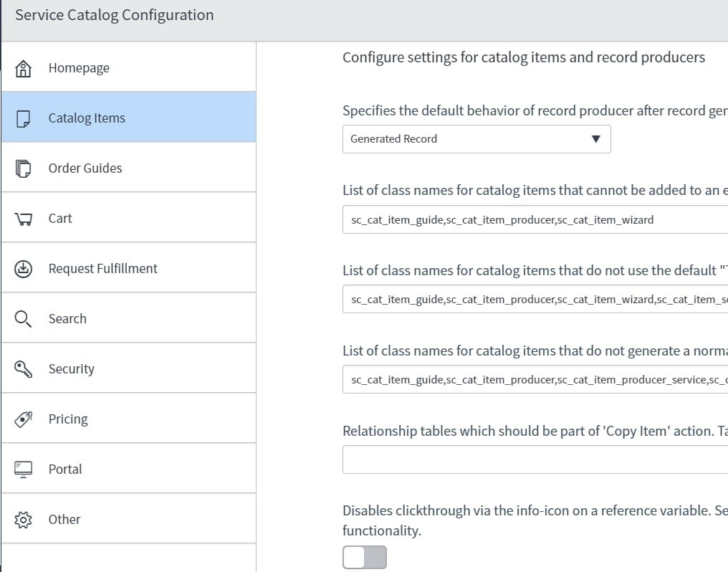Select the Other gear icon
This screenshot has height=572, width=728.
(x=24, y=518)
